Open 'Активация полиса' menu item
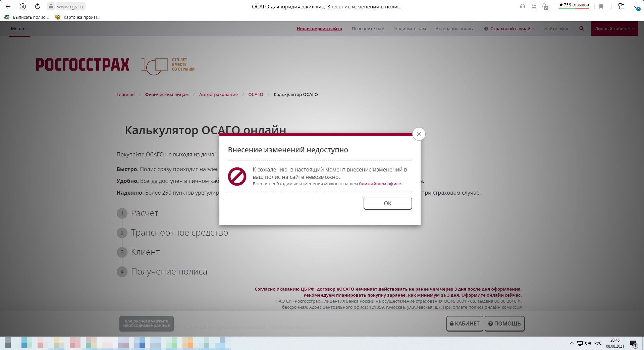This screenshot has height=350, width=644. [x=455, y=29]
